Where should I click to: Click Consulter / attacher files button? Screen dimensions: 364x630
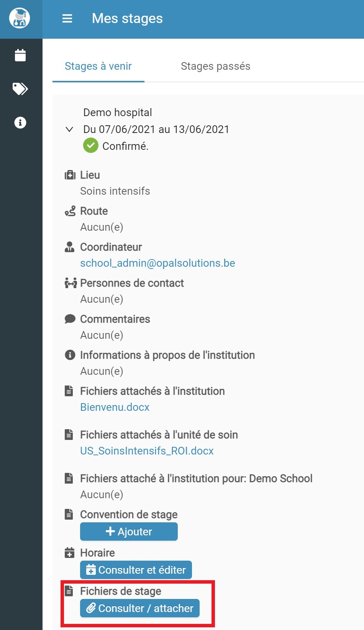(140, 608)
